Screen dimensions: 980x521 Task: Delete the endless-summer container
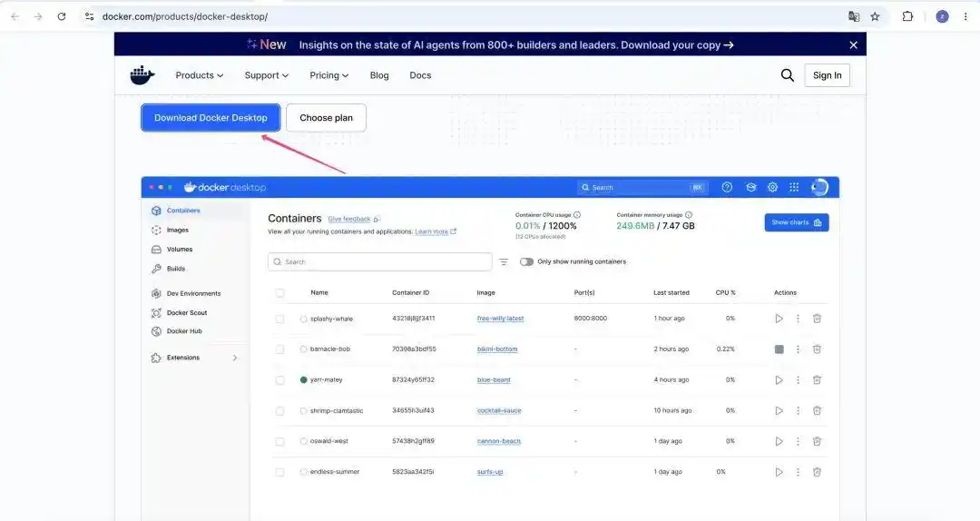817,472
